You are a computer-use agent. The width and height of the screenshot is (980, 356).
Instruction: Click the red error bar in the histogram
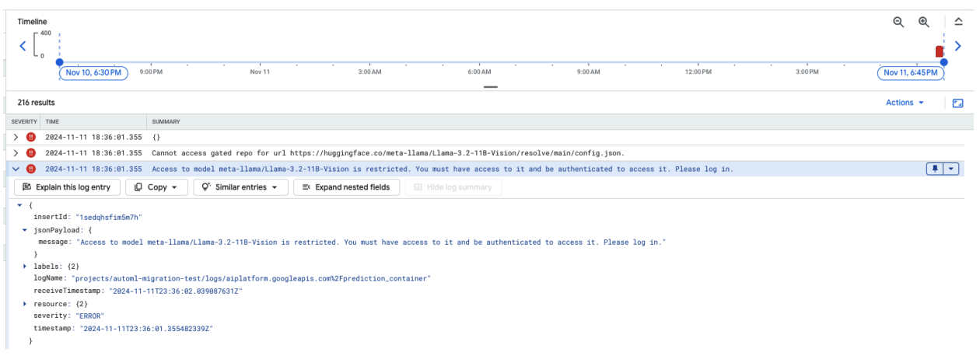click(940, 51)
